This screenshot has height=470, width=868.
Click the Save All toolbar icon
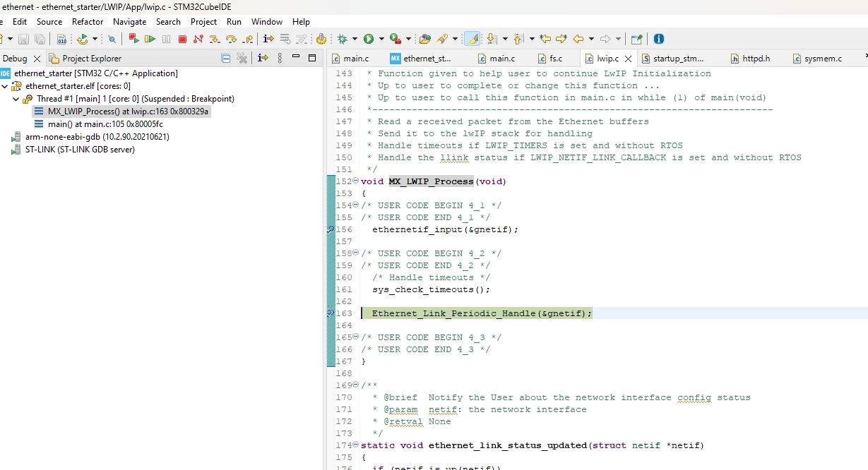click(x=40, y=39)
